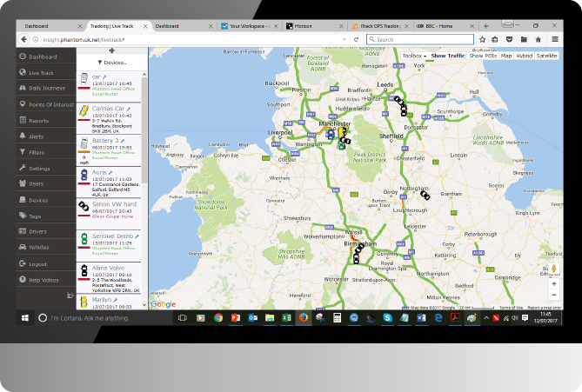This screenshot has height=392, width=582.
Task: Reload the page
Action: (356, 39)
